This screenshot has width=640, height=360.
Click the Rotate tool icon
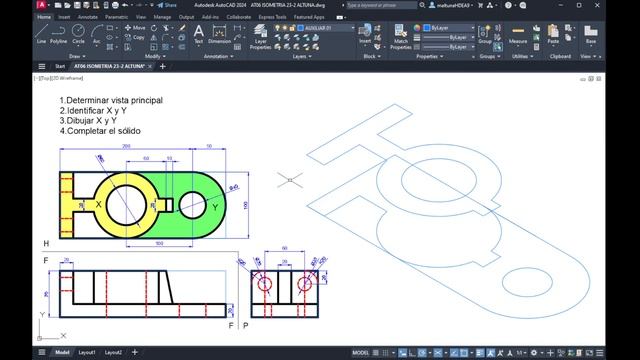pyautogui.click(x=154, y=28)
